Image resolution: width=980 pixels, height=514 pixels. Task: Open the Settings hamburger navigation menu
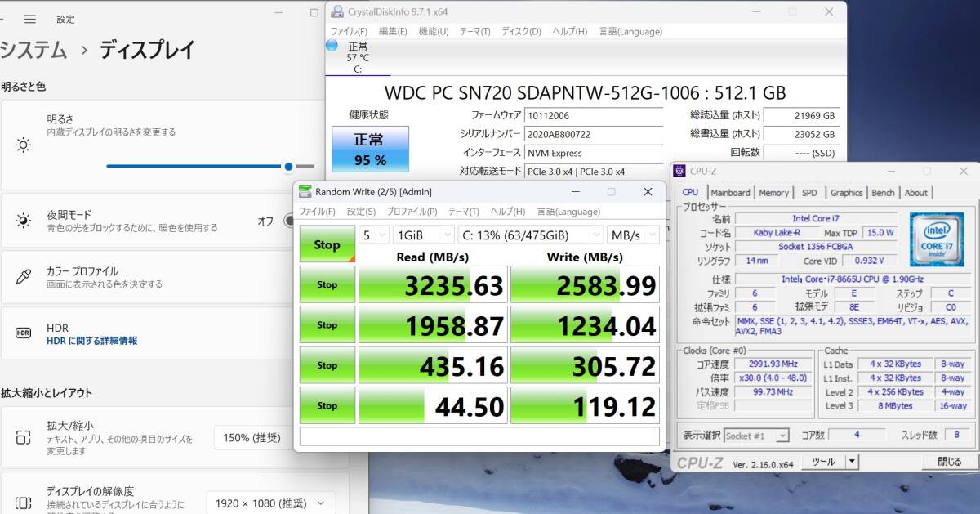coord(29,19)
